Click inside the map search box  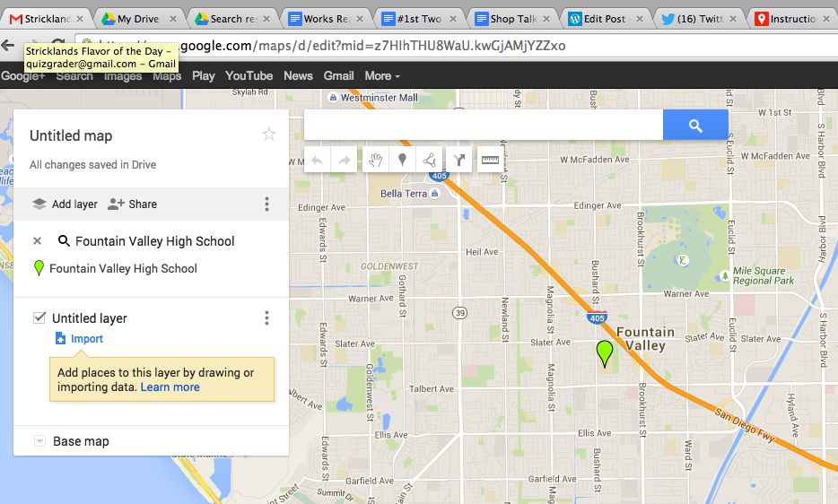(483, 126)
